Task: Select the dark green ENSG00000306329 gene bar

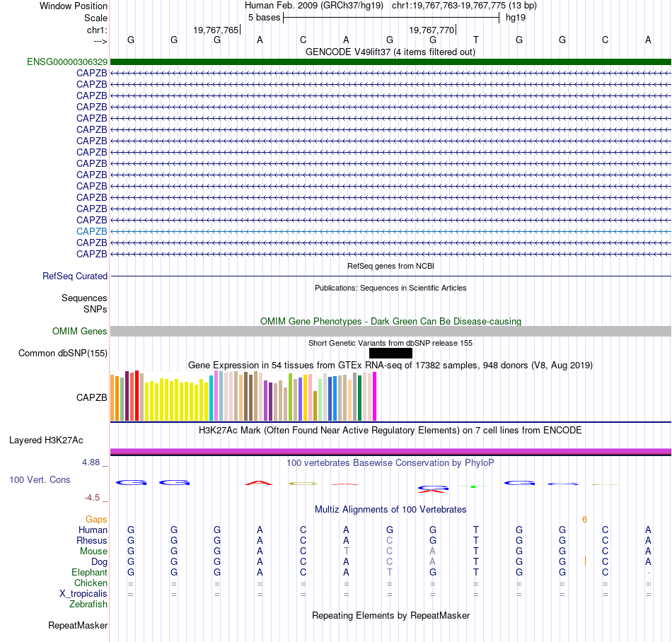Action: point(390,62)
